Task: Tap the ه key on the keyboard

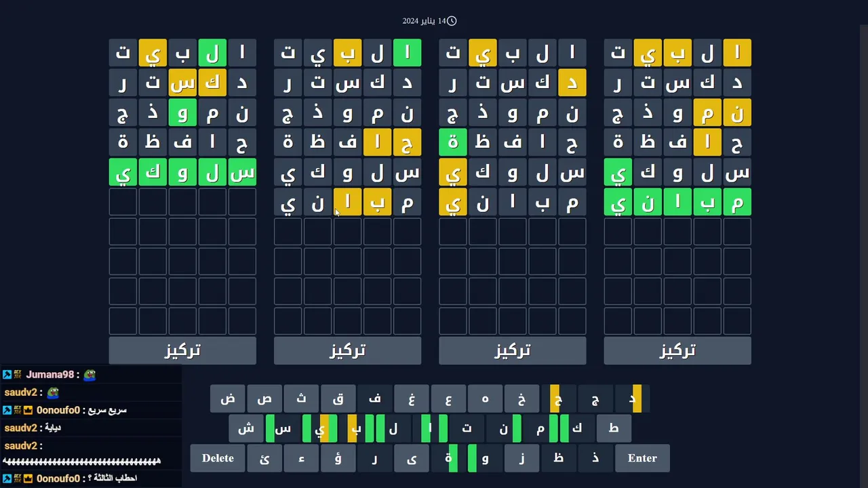Action: pyautogui.click(x=485, y=399)
